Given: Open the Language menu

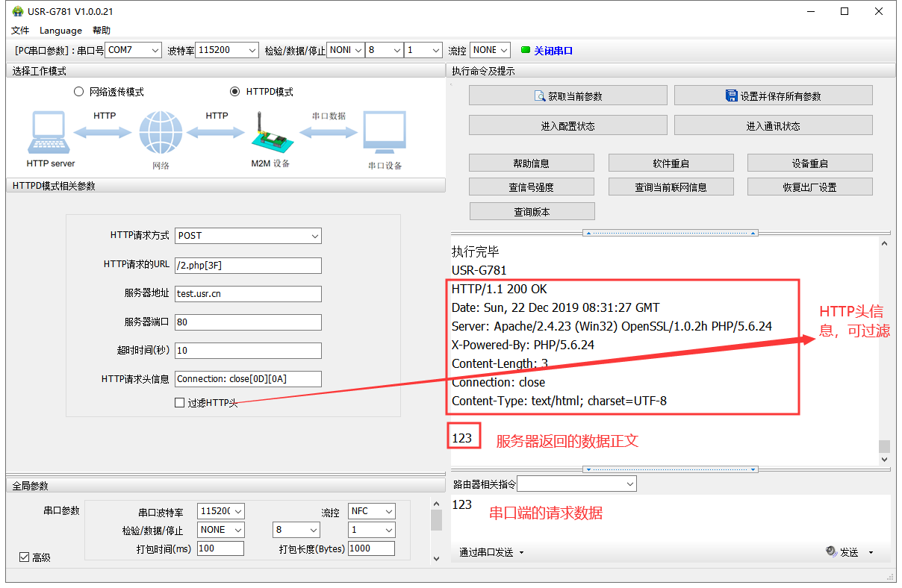Looking at the screenshot, I should (x=60, y=31).
